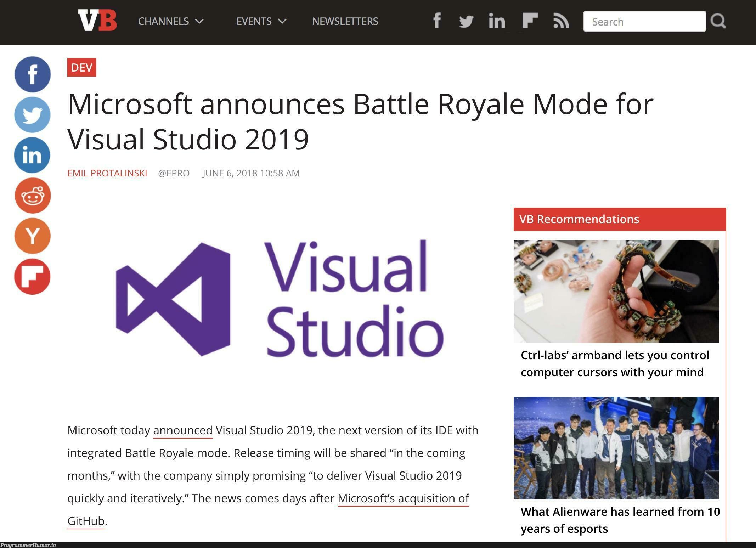Follow the 'announced' hyperlink
Screen dimensions: 756x548
[183, 430]
